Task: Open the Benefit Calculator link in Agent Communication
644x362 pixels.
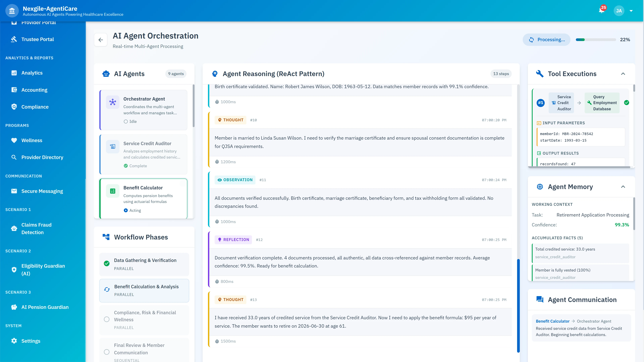Action: (x=552, y=321)
